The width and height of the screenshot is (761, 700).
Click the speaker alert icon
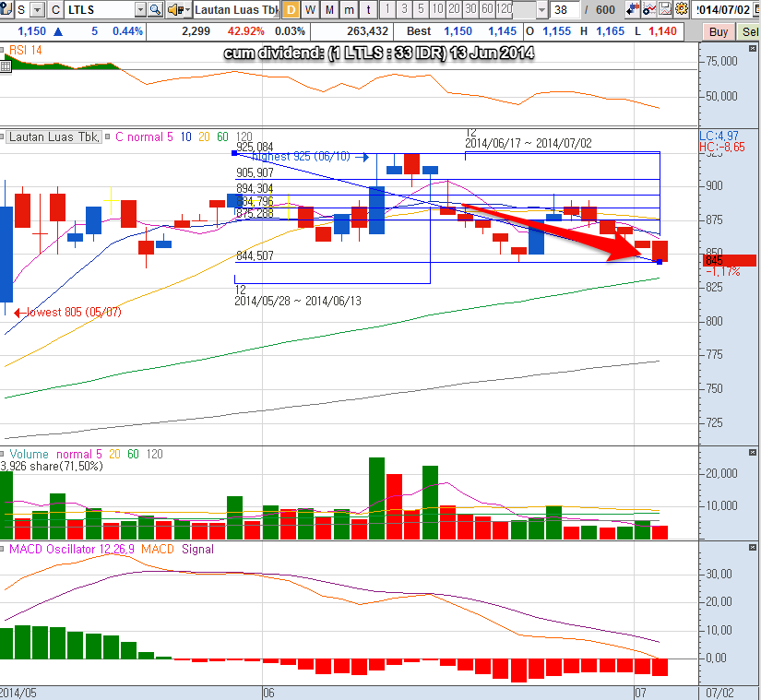(x=175, y=9)
